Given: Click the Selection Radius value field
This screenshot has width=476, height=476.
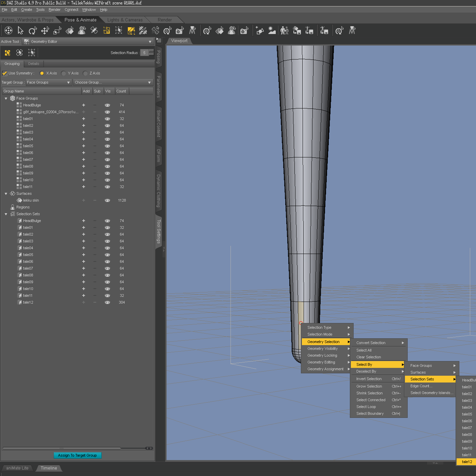Looking at the screenshot, I should (144, 53).
